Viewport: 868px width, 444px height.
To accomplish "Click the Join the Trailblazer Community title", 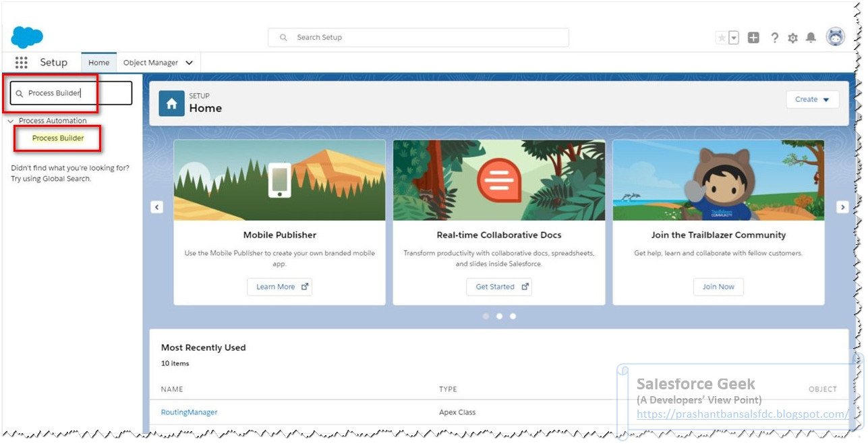I will tap(718, 235).
